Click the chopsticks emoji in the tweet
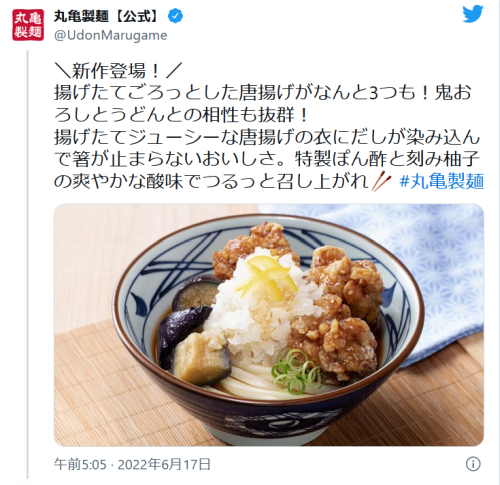500x485 pixels. (x=381, y=182)
